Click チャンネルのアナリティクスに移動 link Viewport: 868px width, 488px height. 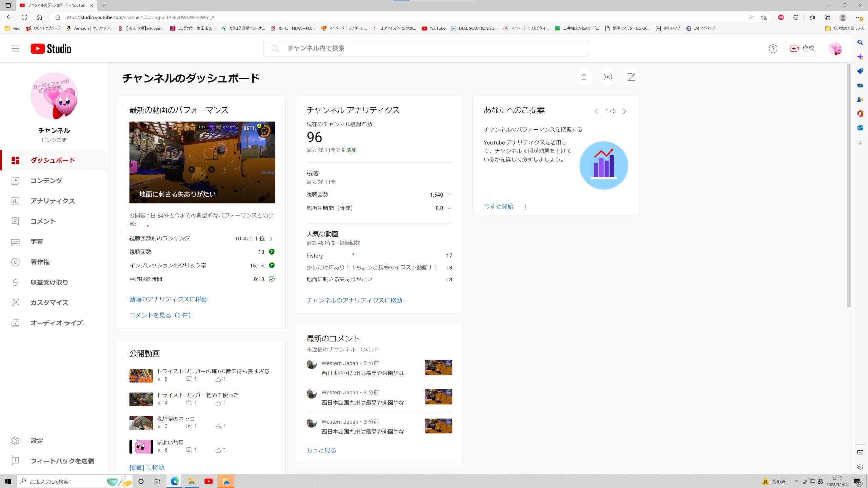click(x=354, y=300)
